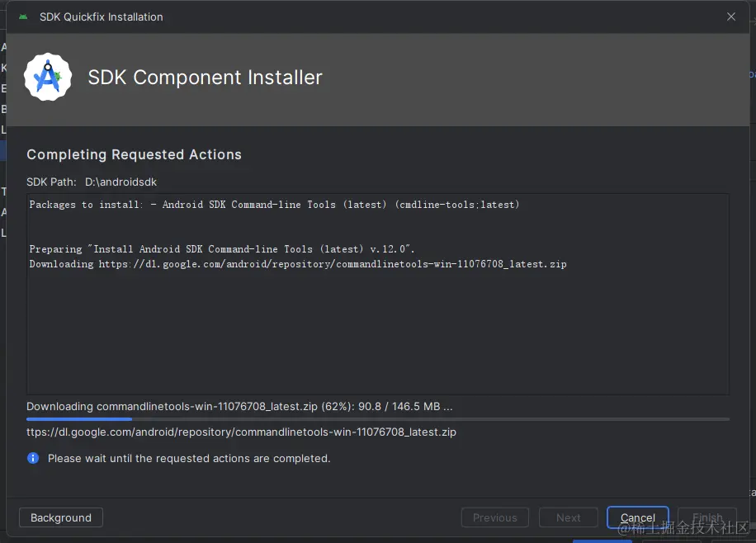Click the 'Completing Requested Actions' heading
Image resolution: width=756 pixels, height=543 pixels.
134,154
